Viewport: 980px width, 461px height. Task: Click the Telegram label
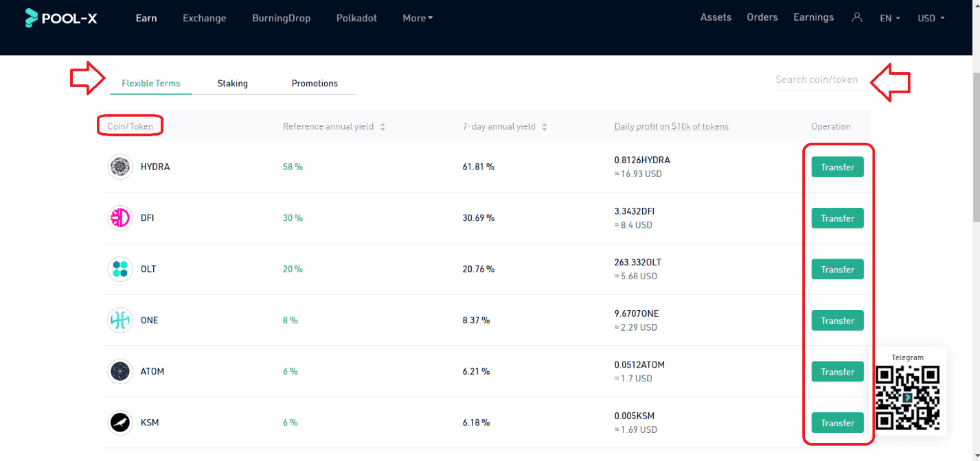(907, 357)
